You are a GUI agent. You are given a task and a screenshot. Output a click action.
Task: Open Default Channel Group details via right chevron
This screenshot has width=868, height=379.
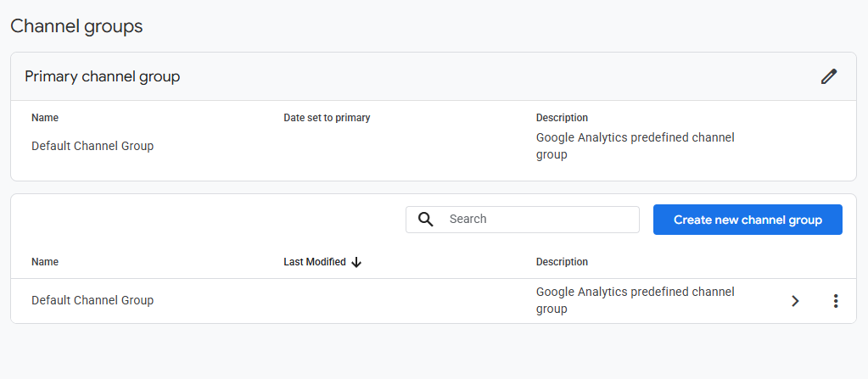point(795,301)
